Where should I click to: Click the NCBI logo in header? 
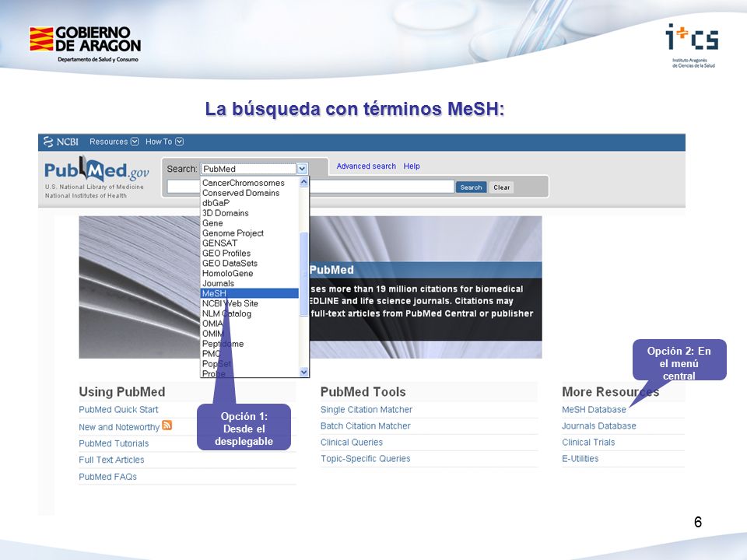[x=61, y=142]
